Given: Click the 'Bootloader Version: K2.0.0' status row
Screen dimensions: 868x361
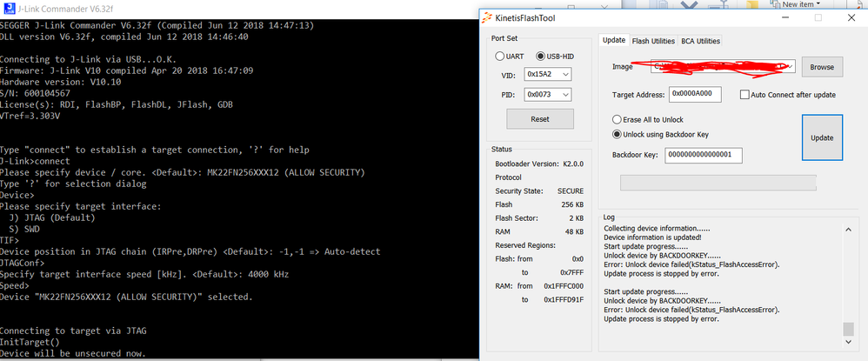Looking at the screenshot, I should click(x=539, y=164).
